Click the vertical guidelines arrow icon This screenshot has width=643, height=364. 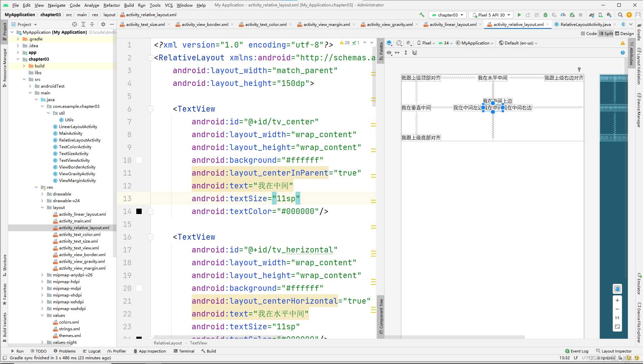coord(406,53)
